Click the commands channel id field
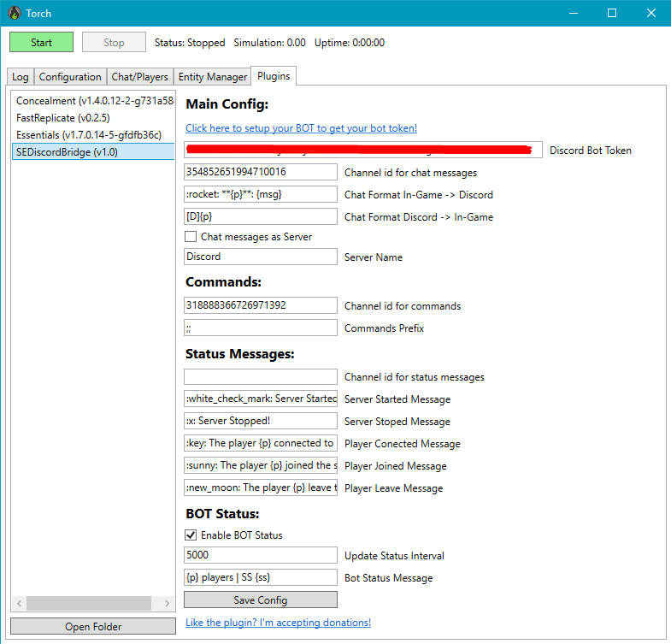Viewport: 671px width, 644px height. point(261,305)
